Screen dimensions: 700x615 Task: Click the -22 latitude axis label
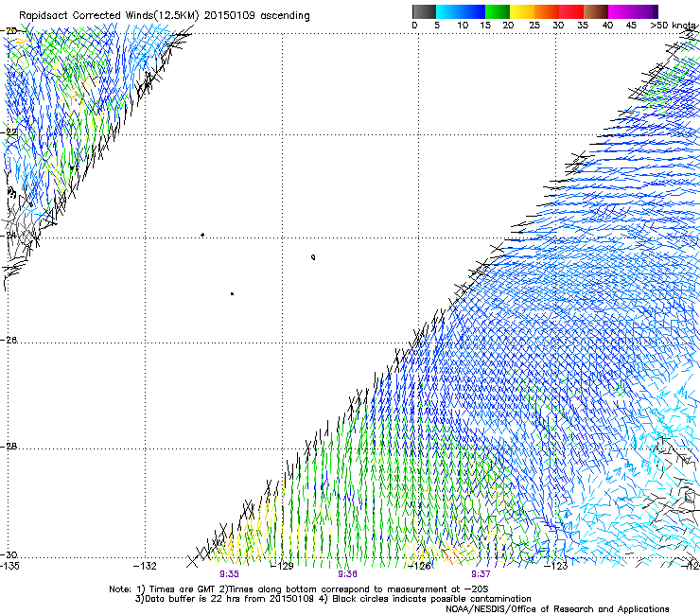9,132
